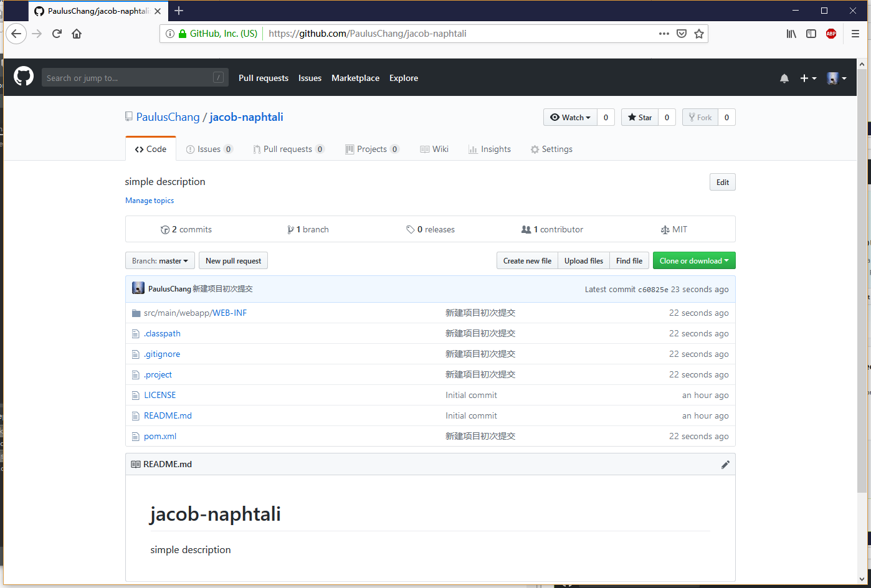View the 0 releases page
The height and width of the screenshot is (588, 871).
[x=431, y=230]
